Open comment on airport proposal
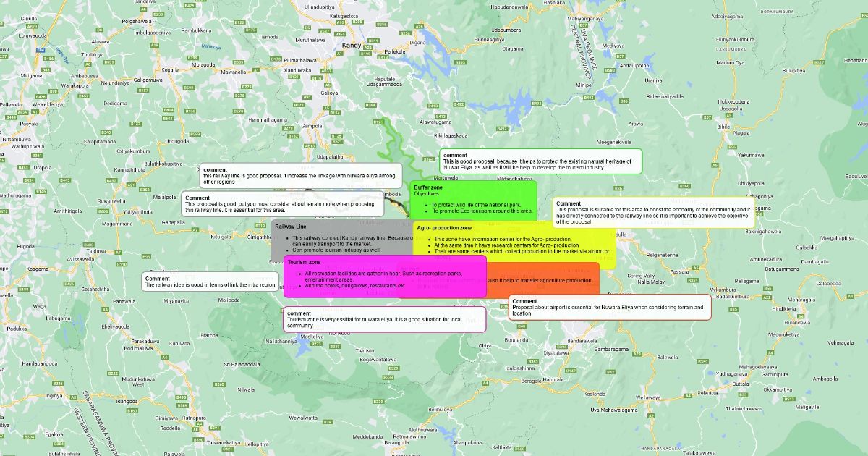Image resolution: width=868 pixels, height=456 pixels. pos(610,308)
